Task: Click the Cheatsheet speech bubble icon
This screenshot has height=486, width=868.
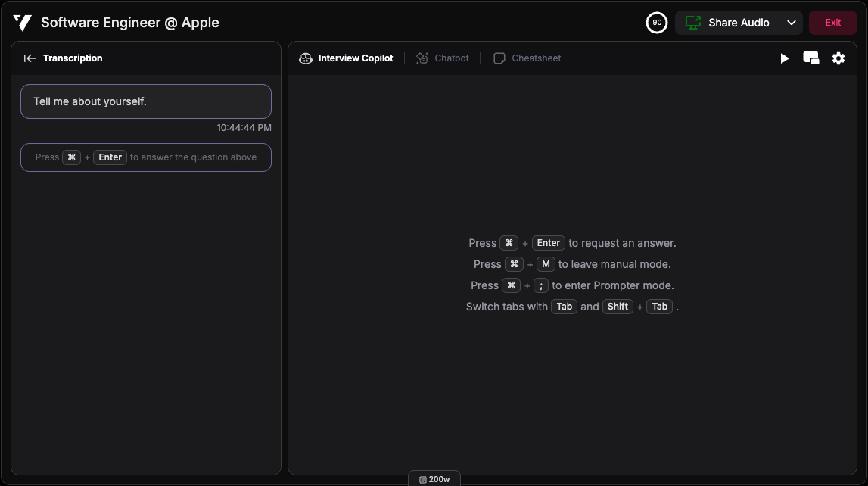Action: [x=499, y=58]
